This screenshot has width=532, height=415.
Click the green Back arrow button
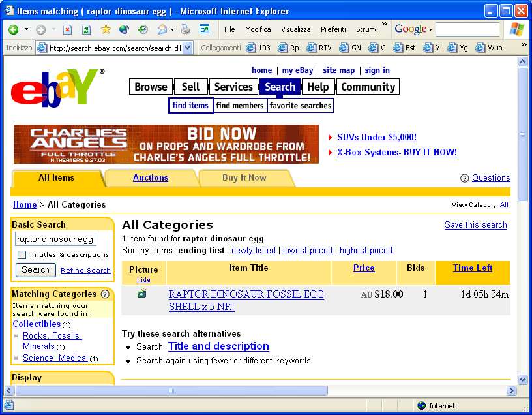tap(14, 29)
